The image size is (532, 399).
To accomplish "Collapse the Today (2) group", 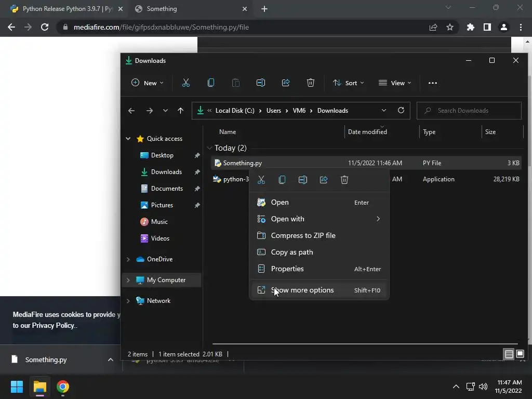I will (210, 148).
